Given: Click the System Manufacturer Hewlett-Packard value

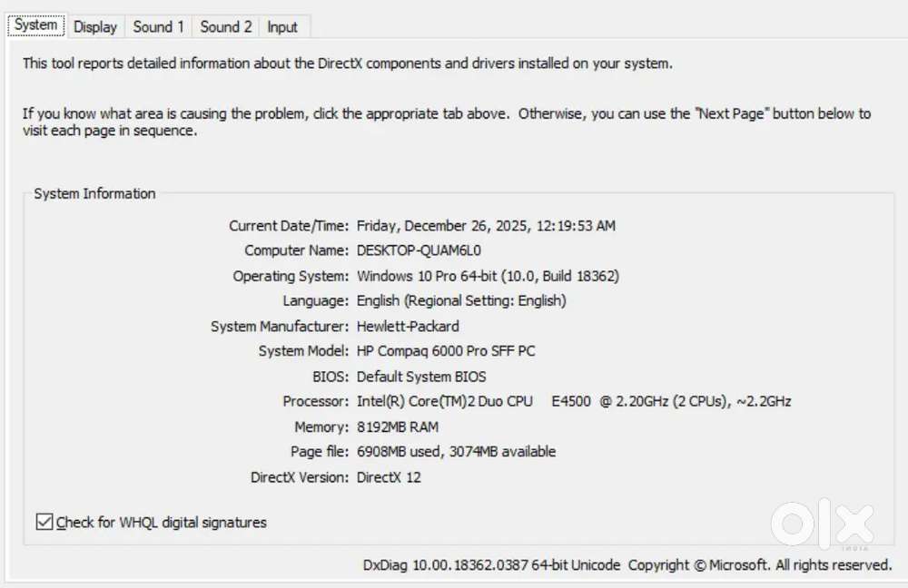Looking at the screenshot, I should click(408, 326).
